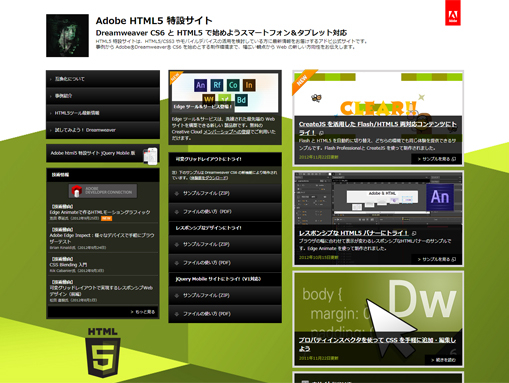This screenshot has height=383, width=509.
Task: Click the red Adobe logo
Action: (453, 13)
